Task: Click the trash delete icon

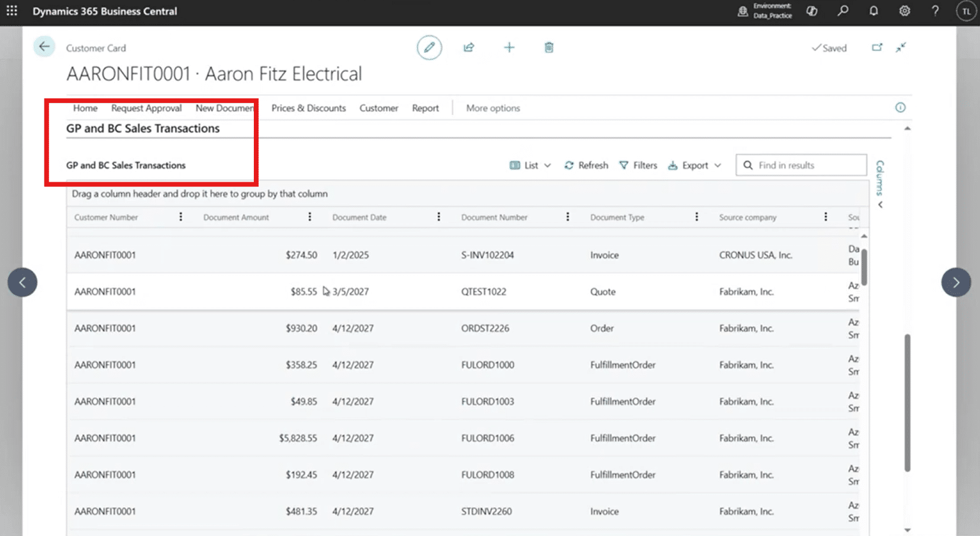Action: pyautogui.click(x=549, y=47)
